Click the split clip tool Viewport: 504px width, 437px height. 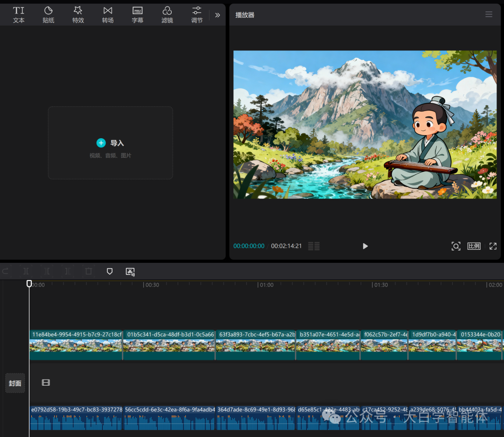26,271
